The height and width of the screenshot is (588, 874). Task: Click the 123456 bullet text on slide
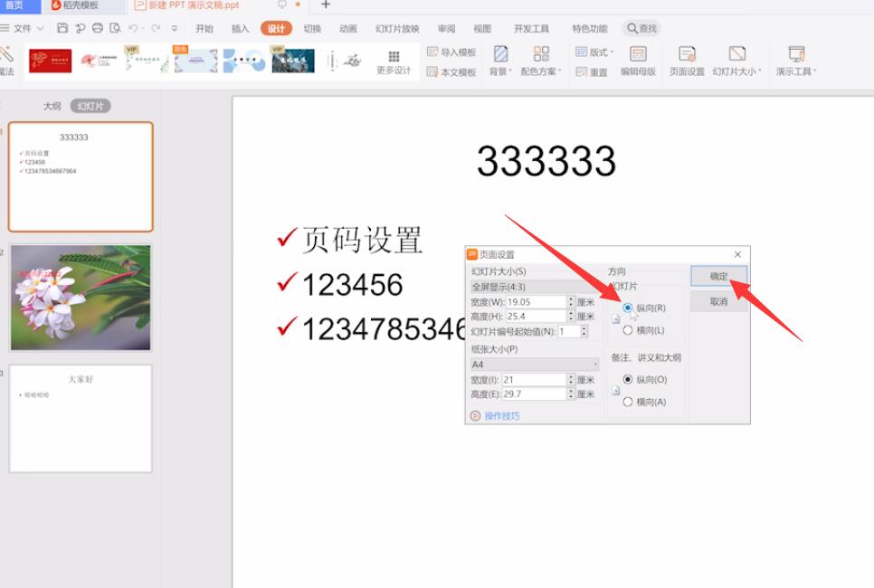[x=352, y=285]
